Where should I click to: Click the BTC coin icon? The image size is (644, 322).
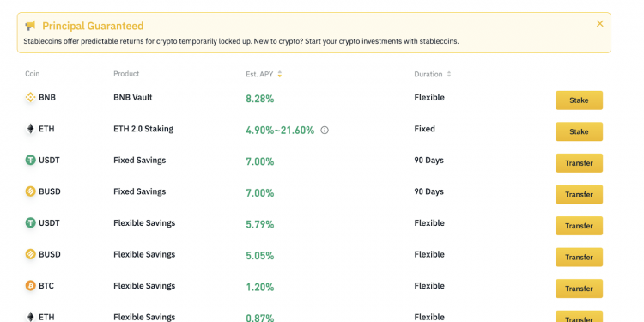pos(30,285)
